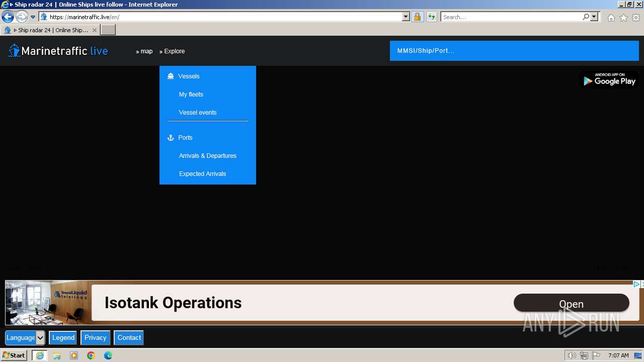
Task: Open the Windows Start button
Action: pos(14,355)
